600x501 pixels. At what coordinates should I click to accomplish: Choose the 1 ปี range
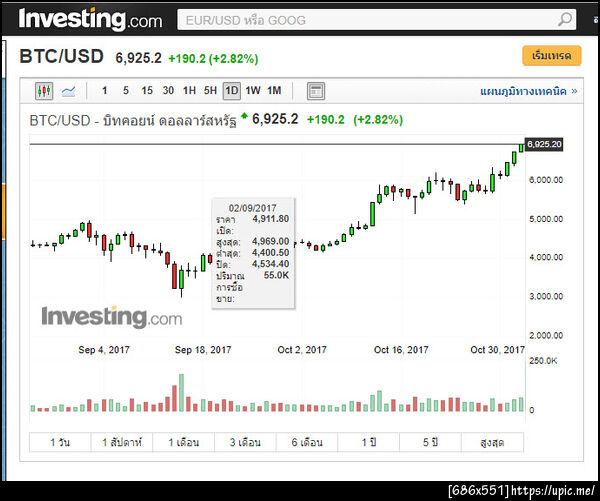[369, 442]
